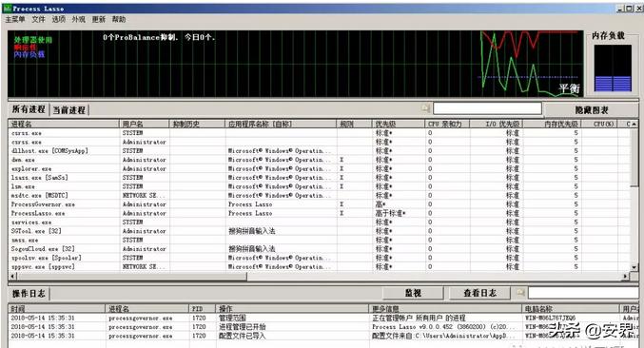Sort by the 进程名 column header
644x348 pixels.
pyautogui.click(x=64, y=124)
